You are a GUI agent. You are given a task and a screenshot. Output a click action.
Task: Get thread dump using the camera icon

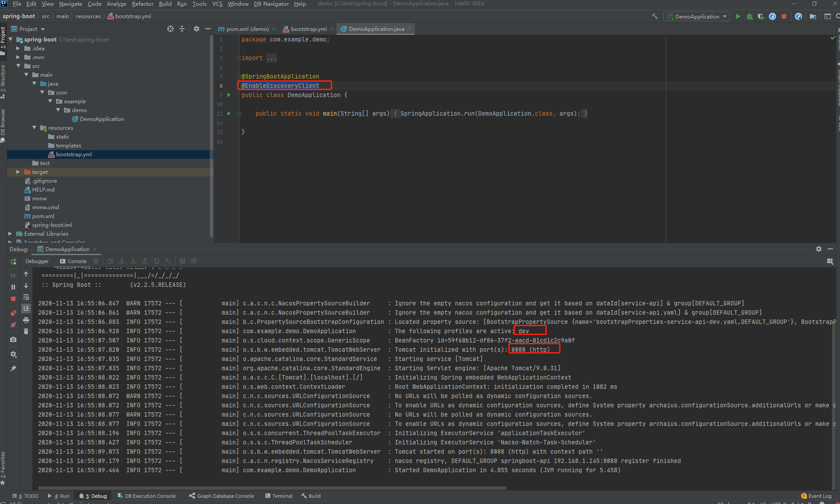[x=13, y=339]
